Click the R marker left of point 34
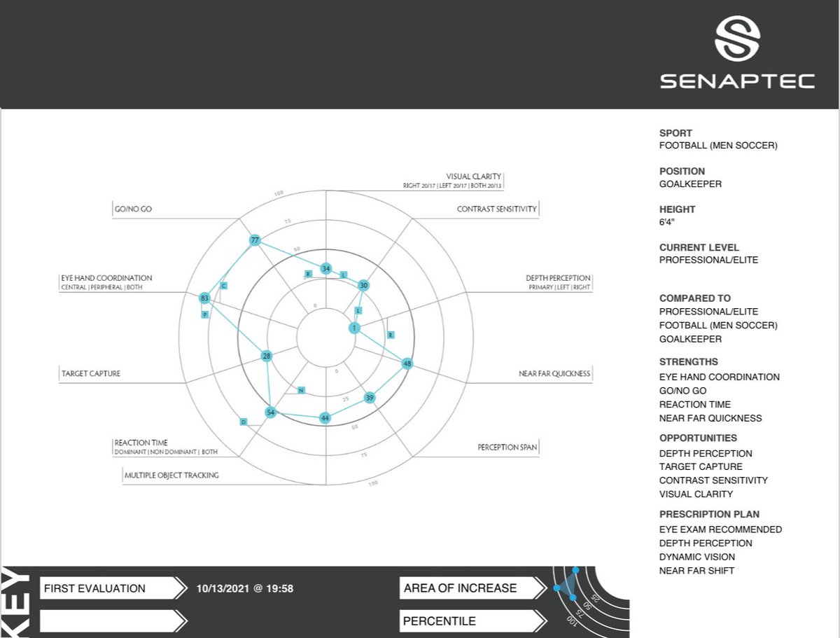Viewport: 840px width, 638px height. (308, 274)
